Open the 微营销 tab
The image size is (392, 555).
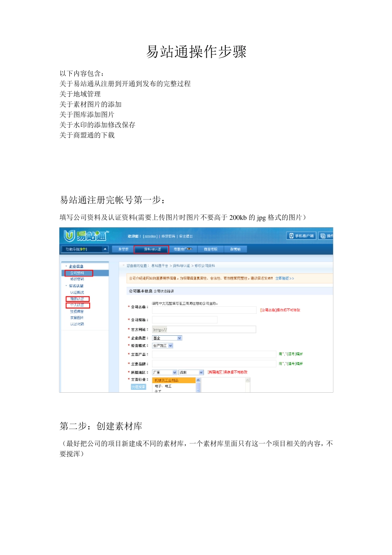(x=235, y=249)
